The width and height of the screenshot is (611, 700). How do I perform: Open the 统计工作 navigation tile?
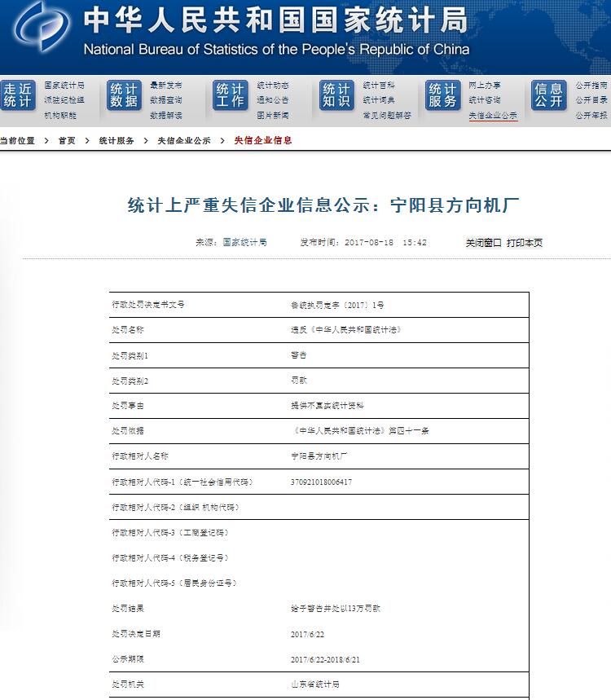(231, 95)
